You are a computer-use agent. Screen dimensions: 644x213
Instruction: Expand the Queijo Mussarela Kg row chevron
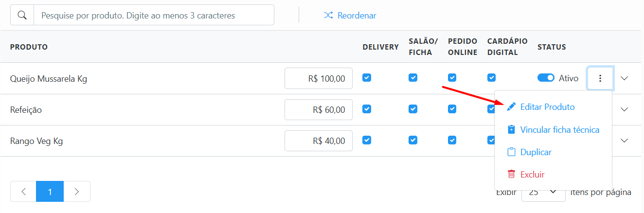[625, 78]
